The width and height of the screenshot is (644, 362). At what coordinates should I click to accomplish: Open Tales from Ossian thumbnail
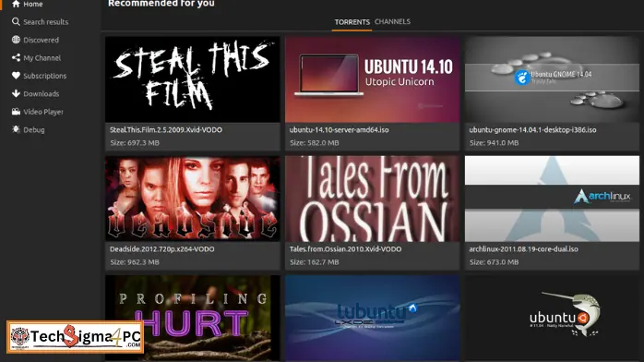coord(372,199)
